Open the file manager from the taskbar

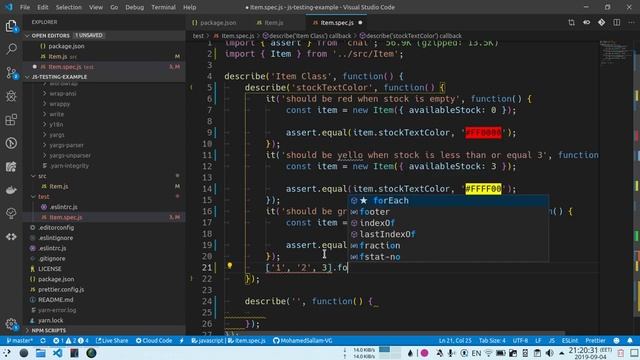(40, 353)
